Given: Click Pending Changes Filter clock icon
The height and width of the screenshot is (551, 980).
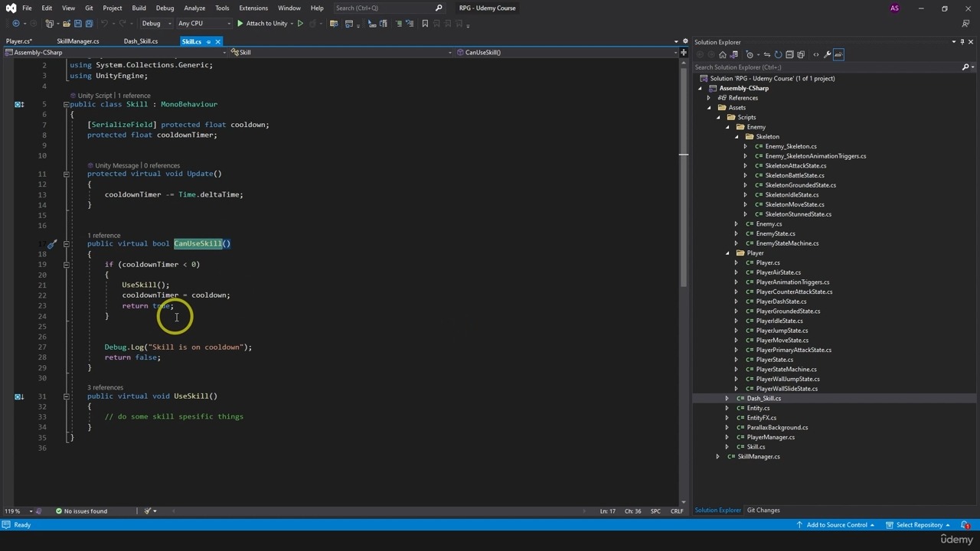Looking at the screenshot, I should 750,54.
